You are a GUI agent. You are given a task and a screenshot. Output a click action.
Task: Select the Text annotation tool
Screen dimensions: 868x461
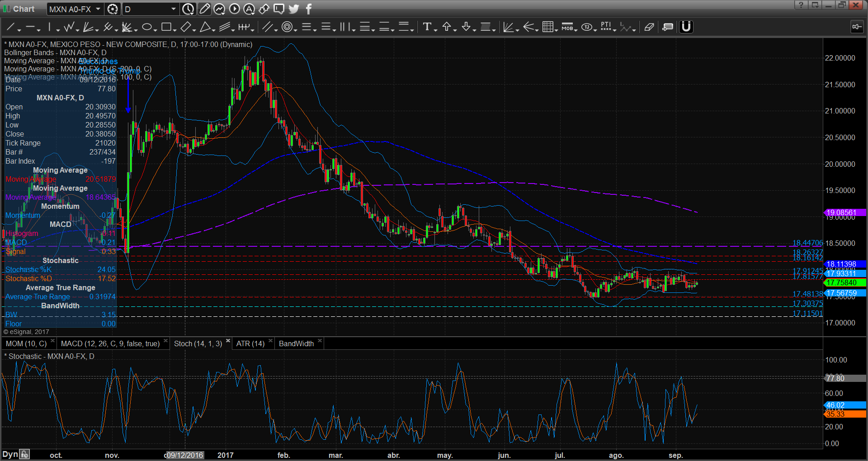coord(427,27)
